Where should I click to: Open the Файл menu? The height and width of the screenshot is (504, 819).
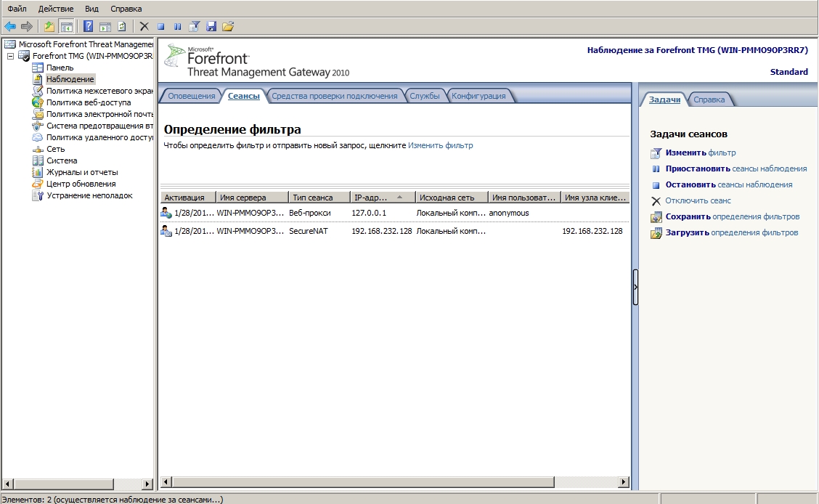[x=17, y=9]
